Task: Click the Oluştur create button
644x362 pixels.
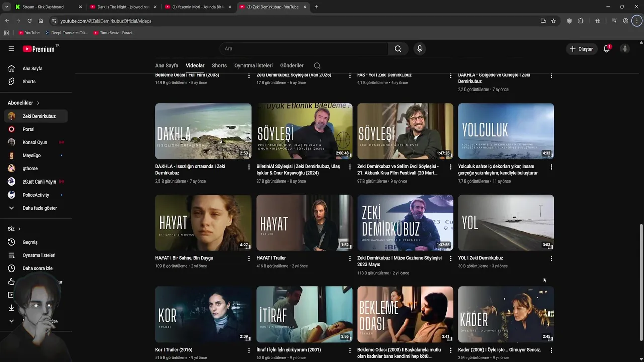Action: 581,49
